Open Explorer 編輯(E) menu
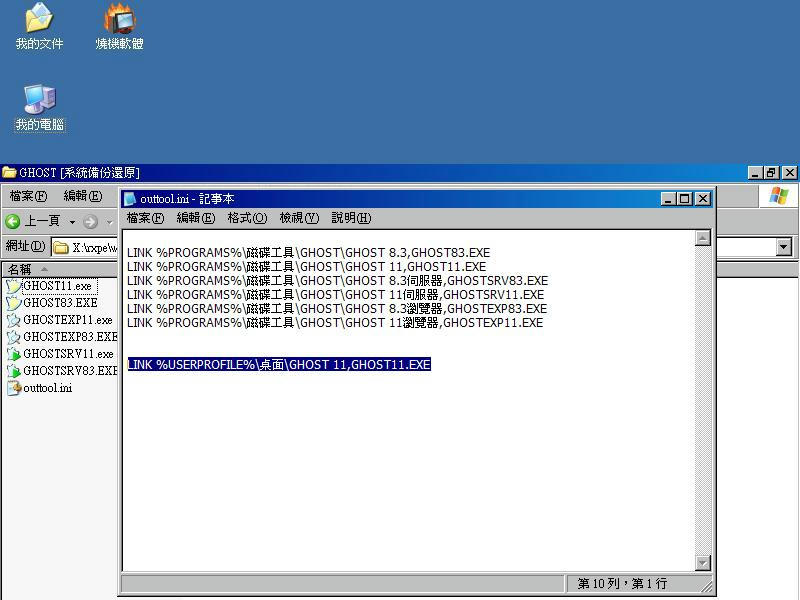 click(x=83, y=196)
